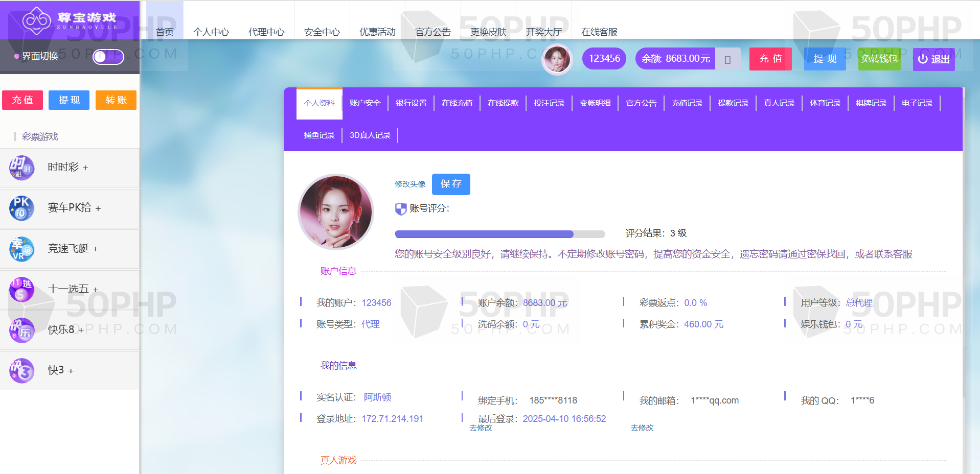Expand the 时时彩 plus expander

tap(85, 168)
